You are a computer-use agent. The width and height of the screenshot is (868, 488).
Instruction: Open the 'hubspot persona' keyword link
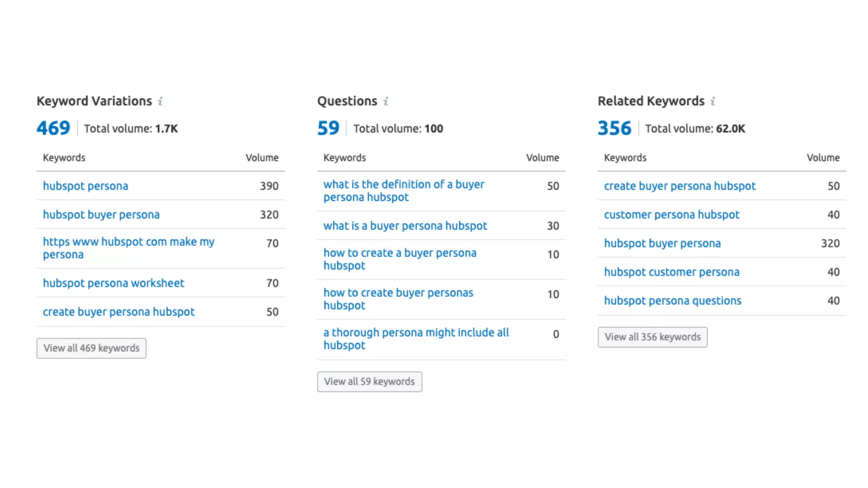tap(86, 186)
